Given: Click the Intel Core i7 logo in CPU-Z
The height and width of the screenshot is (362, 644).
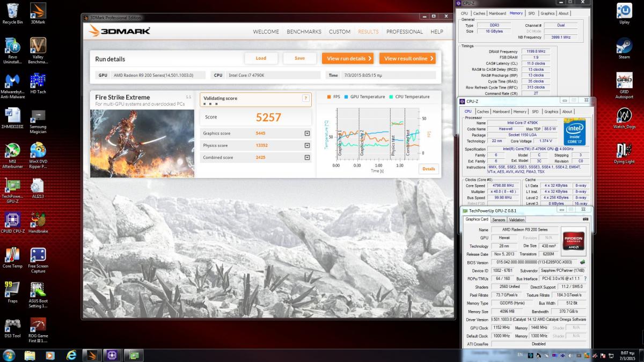Looking at the screenshot, I should (575, 132).
